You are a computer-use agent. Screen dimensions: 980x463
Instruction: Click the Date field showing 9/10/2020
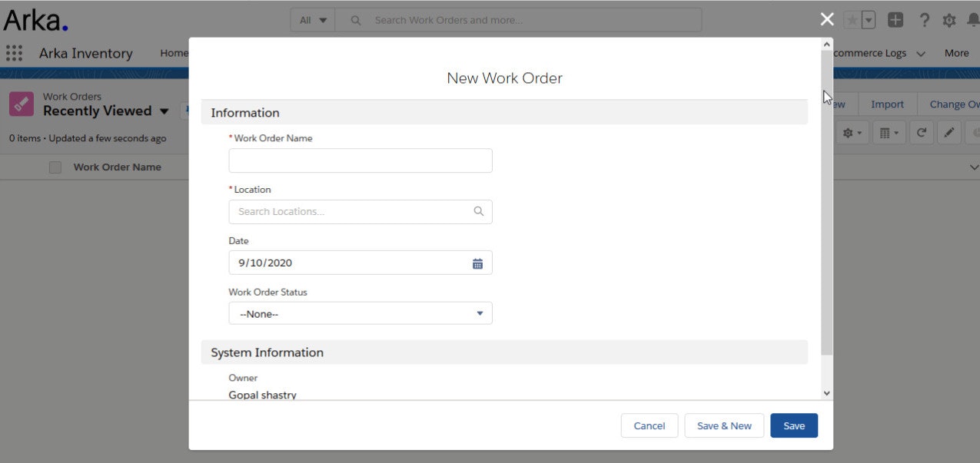pyautogui.click(x=360, y=263)
